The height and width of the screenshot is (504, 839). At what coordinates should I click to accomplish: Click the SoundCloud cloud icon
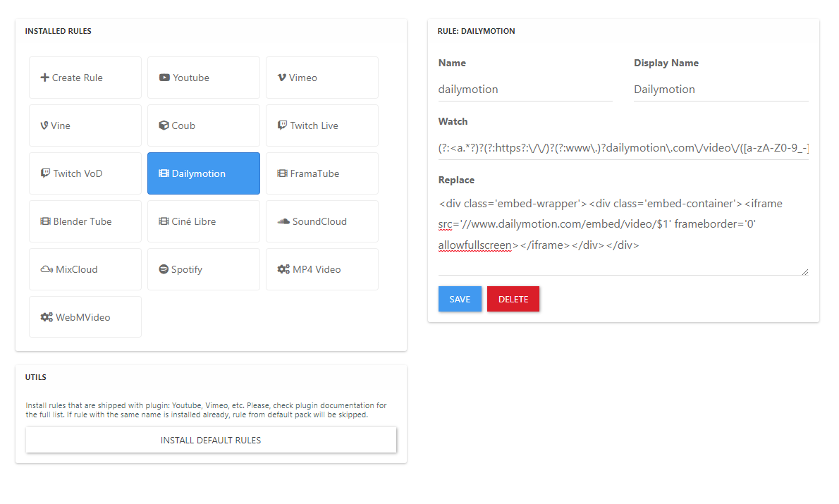coord(283,221)
